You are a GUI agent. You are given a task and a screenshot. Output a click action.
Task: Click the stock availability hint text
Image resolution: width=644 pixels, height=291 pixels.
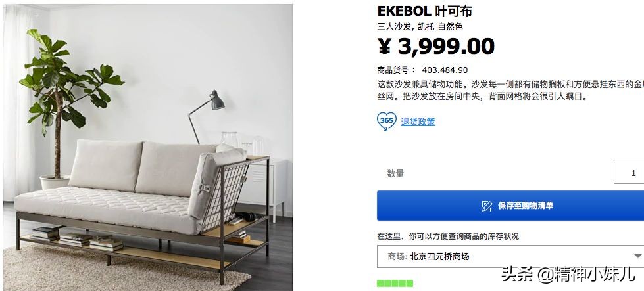(x=448, y=236)
